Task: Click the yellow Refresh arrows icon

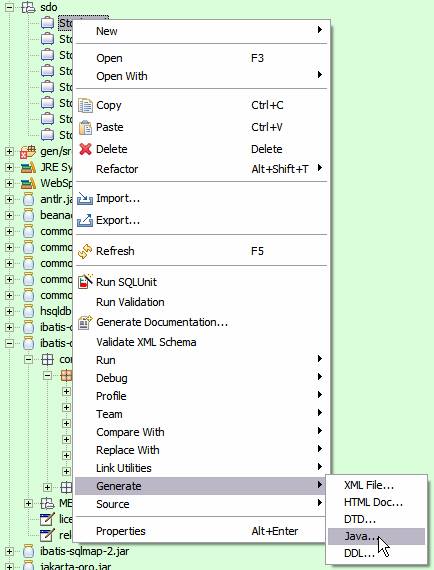Action: click(x=85, y=251)
